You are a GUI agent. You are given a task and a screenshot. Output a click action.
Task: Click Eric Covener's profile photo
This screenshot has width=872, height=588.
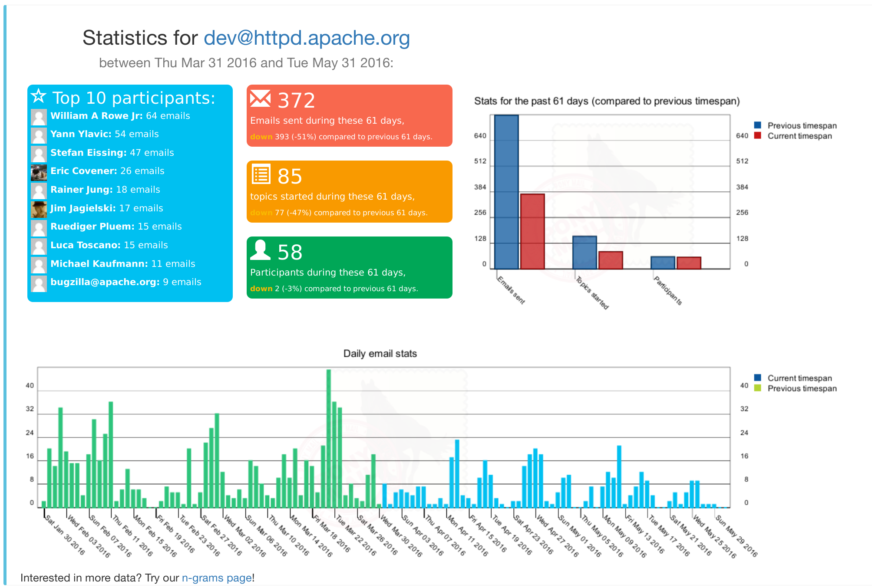click(x=39, y=173)
